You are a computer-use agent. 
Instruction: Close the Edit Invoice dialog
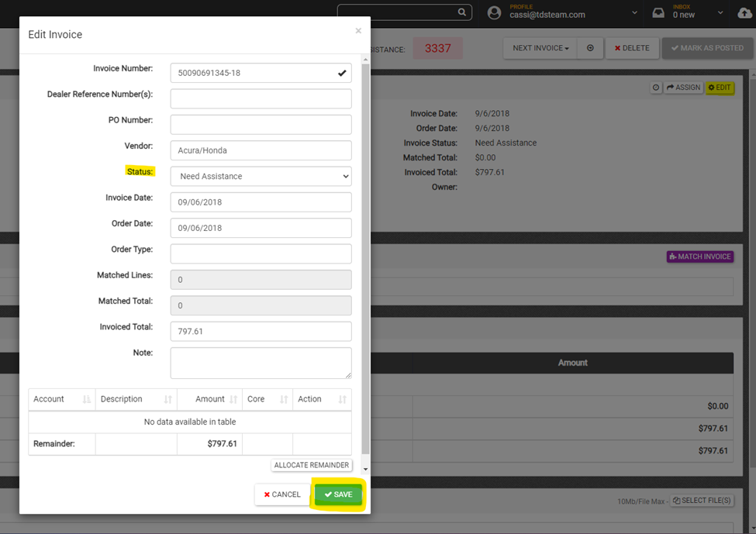coord(358,31)
